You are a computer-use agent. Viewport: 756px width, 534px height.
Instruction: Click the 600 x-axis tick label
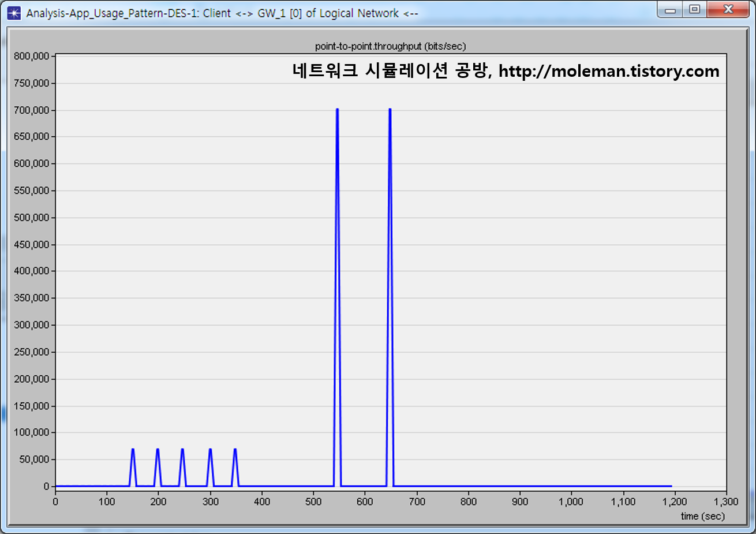365,502
